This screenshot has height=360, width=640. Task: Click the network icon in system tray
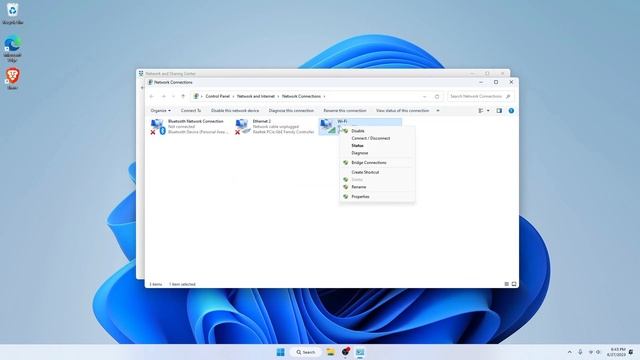591,352
